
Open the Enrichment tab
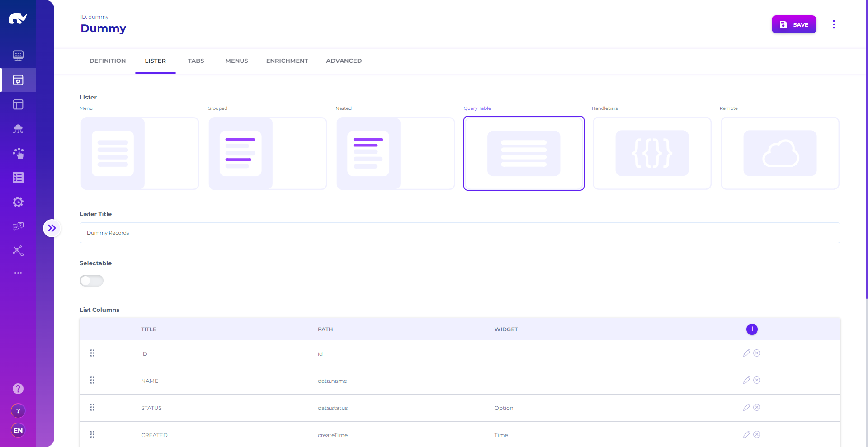coord(287,61)
